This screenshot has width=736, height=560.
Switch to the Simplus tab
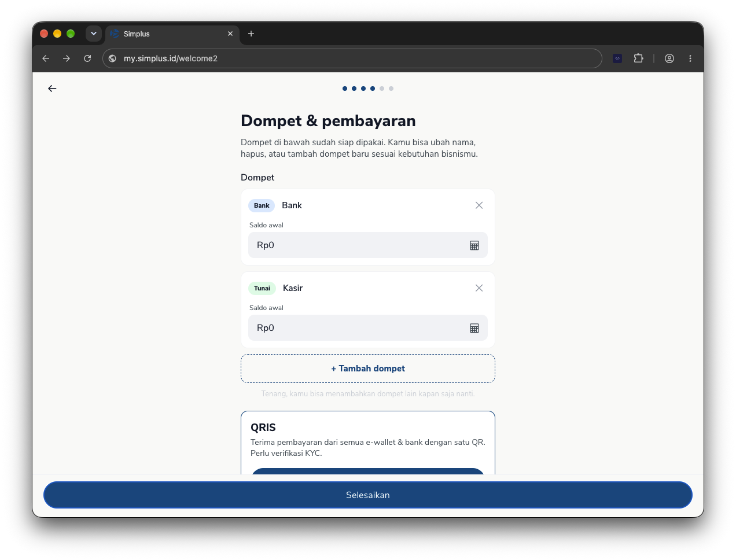(x=172, y=34)
